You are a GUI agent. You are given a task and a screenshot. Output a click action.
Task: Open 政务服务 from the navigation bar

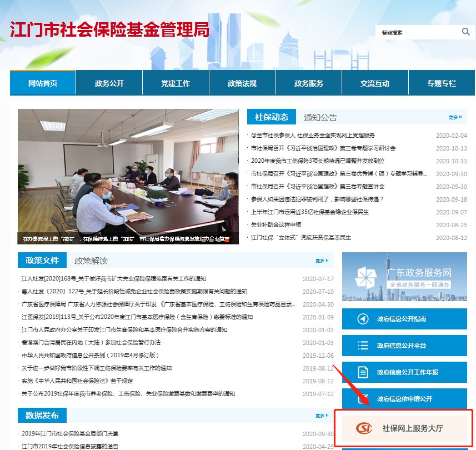click(309, 83)
